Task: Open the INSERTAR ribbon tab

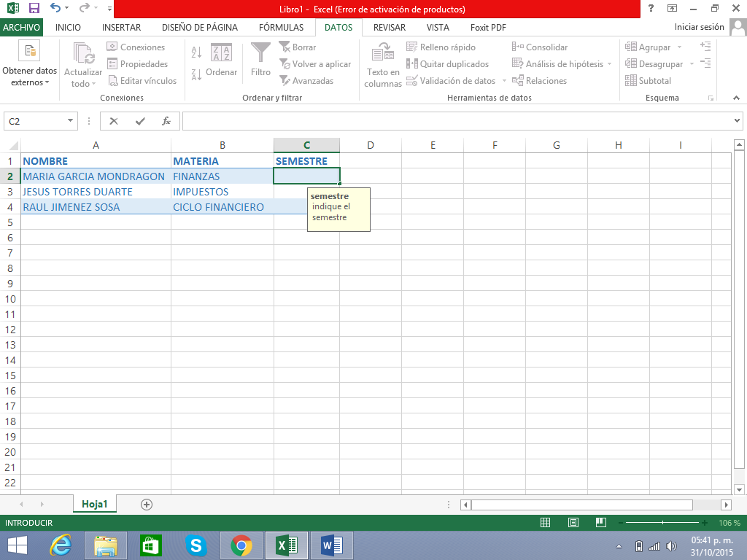Action: [121, 28]
